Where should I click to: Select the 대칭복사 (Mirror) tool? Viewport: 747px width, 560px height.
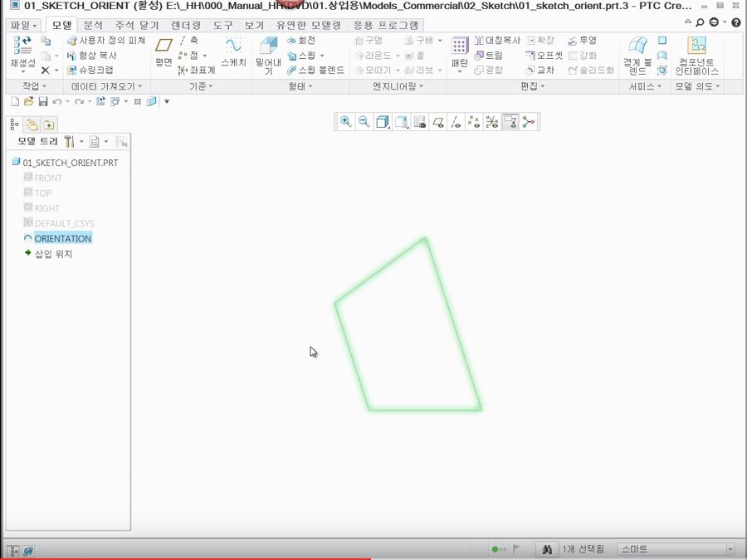click(x=497, y=41)
